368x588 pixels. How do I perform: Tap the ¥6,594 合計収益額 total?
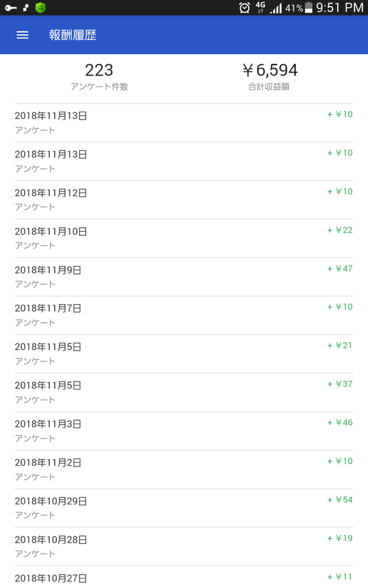coord(269,76)
